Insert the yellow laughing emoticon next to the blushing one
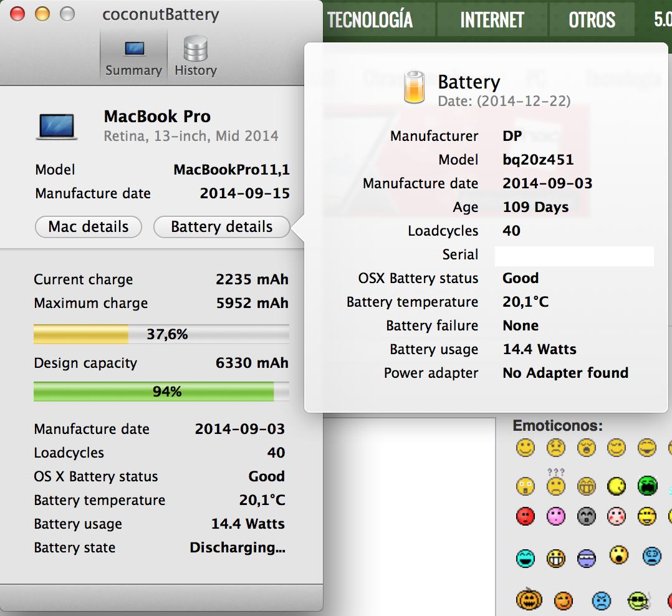 pyautogui.click(x=646, y=516)
